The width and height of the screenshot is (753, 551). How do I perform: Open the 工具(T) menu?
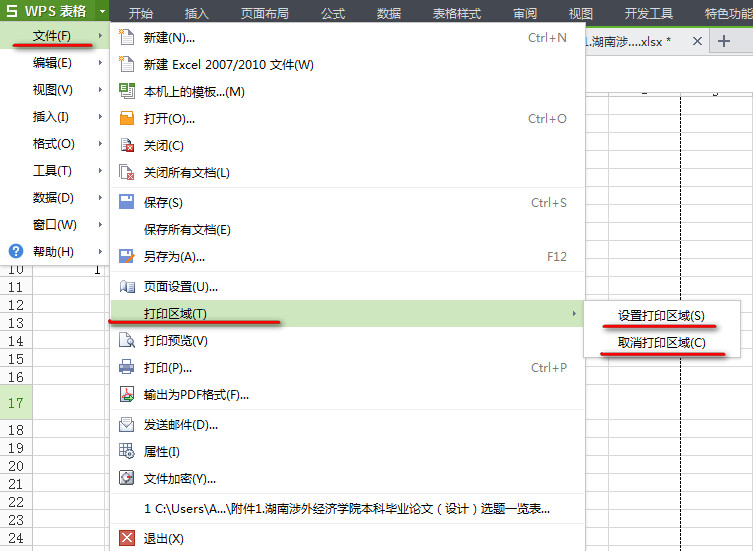(54, 171)
